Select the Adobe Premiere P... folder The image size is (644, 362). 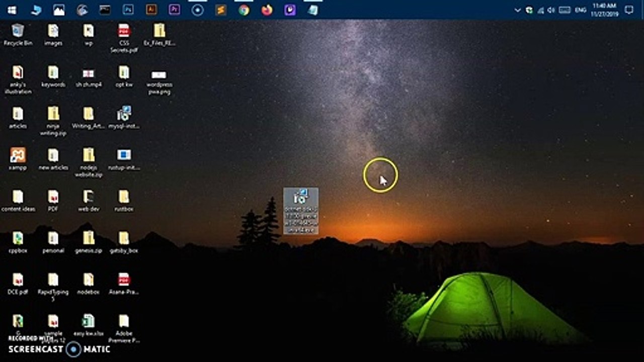pos(124,328)
